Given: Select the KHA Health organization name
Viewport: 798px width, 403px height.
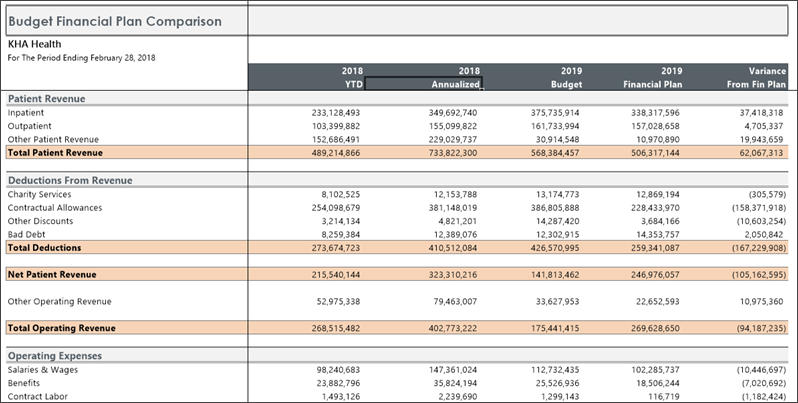Looking at the screenshot, I should [33, 44].
